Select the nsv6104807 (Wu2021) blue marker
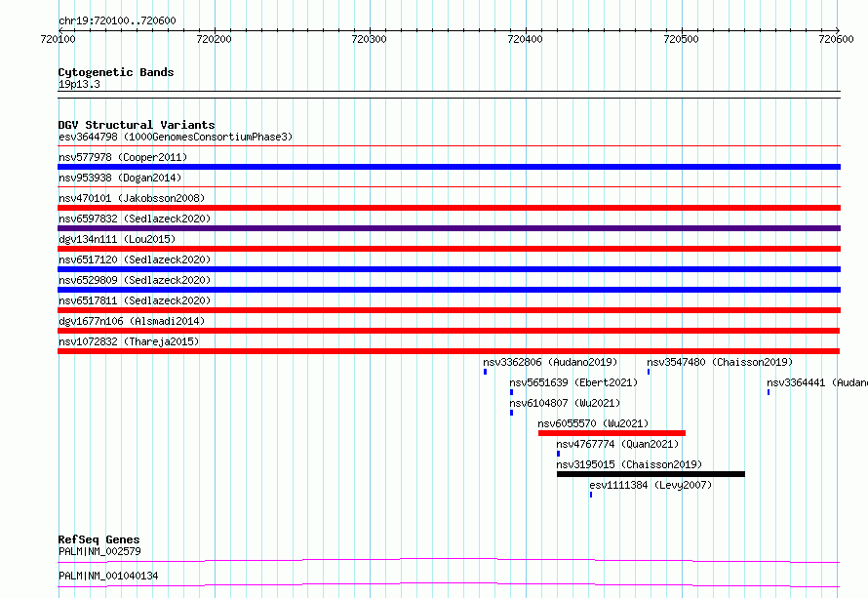868x598 pixels. tap(511, 413)
